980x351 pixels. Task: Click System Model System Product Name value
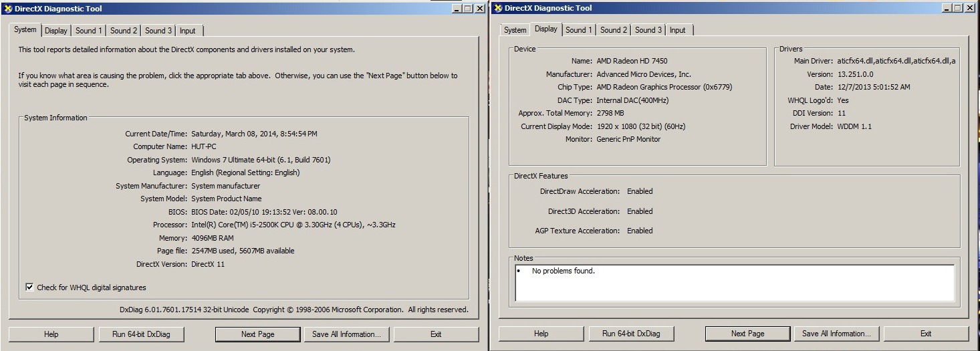click(x=226, y=199)
